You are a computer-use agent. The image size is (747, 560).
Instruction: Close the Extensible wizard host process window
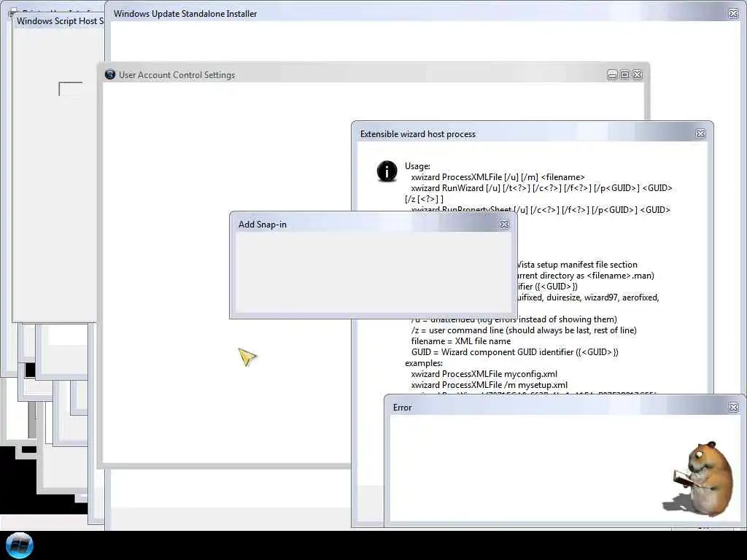click(x=700, y=134)
